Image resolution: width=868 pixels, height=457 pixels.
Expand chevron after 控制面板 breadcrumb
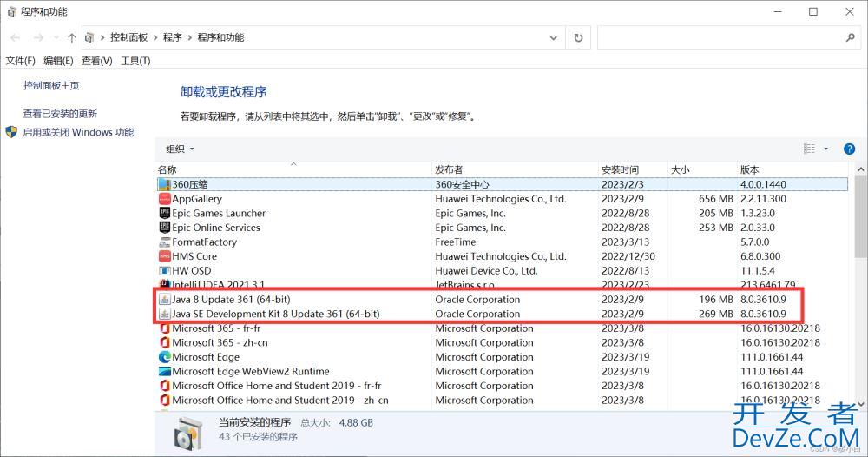(155, 37)
